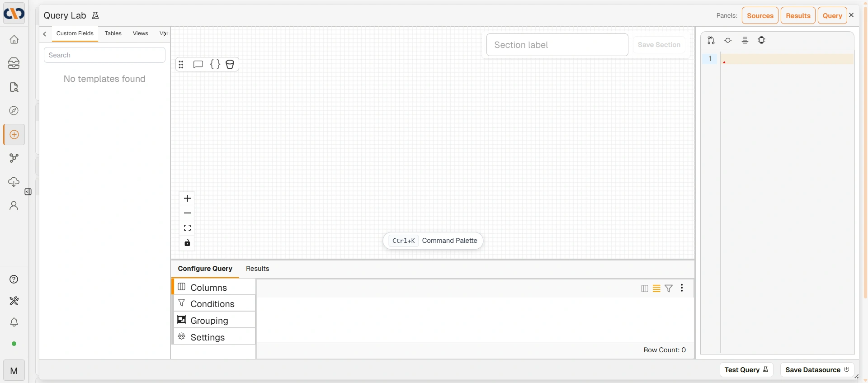Image resolution: width=868 pixels, height=383 pixels.
Task: Open the Conditions configuration section
Action: 214,303
